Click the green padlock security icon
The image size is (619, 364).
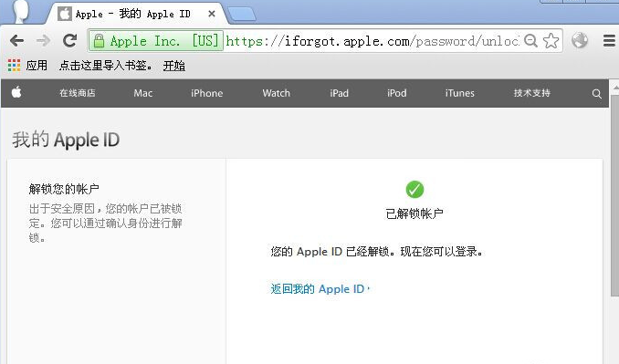pos(99,41)
